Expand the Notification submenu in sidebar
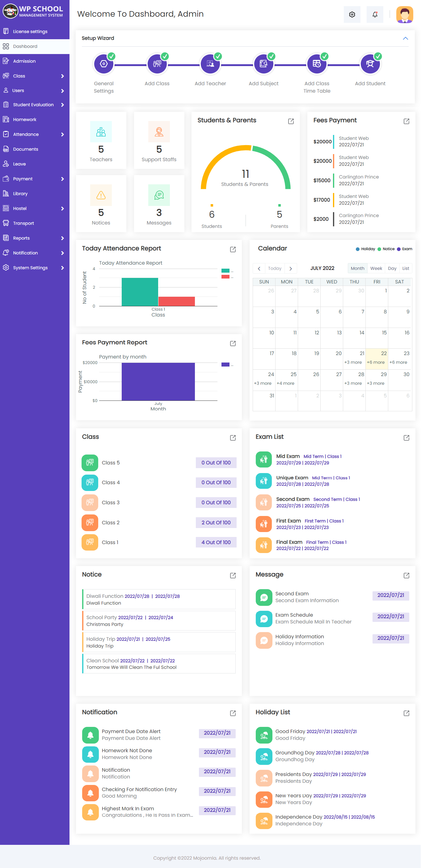Image resolution: width=421 pixels, height=868 pixels. click(62, 253)
